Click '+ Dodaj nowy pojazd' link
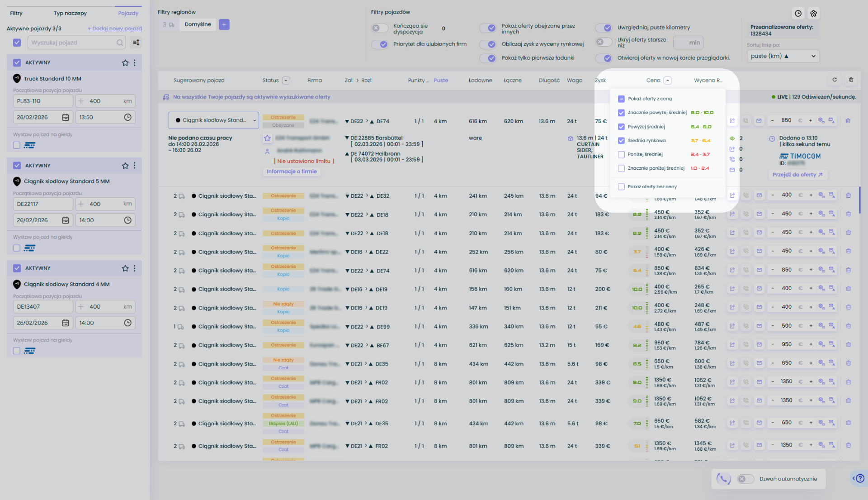The image size is (868, 500). [x=114, y=29]
